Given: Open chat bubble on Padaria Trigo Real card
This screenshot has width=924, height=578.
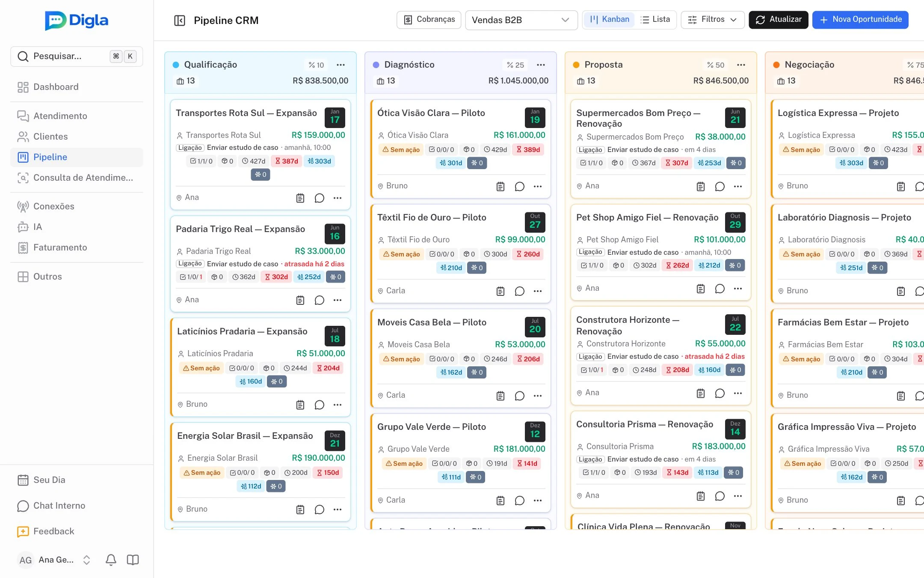Looking at the screenshot, I should click(x=319, y=300).
